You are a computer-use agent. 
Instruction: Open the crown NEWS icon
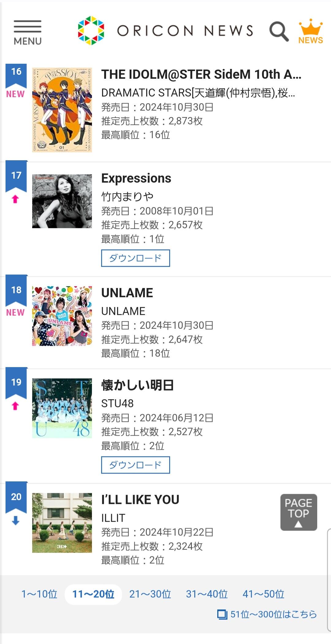(311, 31)
